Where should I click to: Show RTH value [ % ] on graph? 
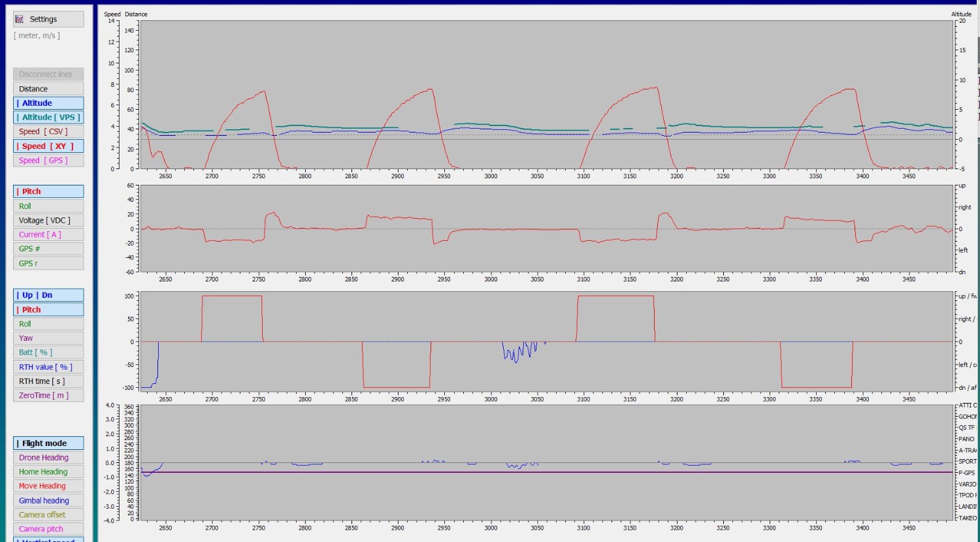[48, 367]
